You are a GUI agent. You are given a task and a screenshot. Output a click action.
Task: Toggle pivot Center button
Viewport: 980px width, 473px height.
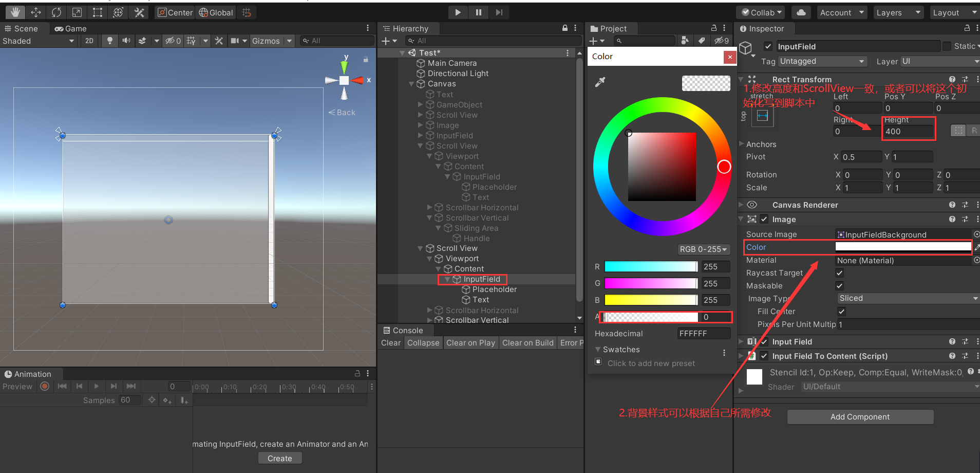click(x=175, y=12)
